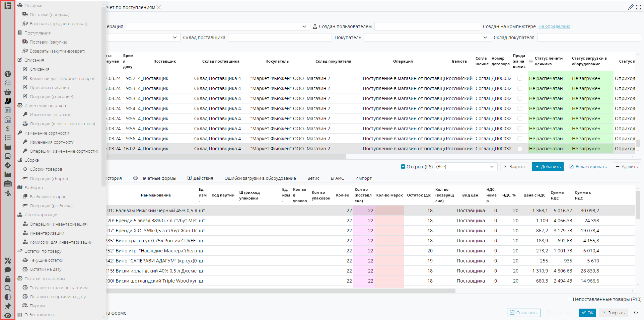The image size is (644, 320).
Task: Uncheck the Открыт (F6) checkbox
Action: point(403,167)
